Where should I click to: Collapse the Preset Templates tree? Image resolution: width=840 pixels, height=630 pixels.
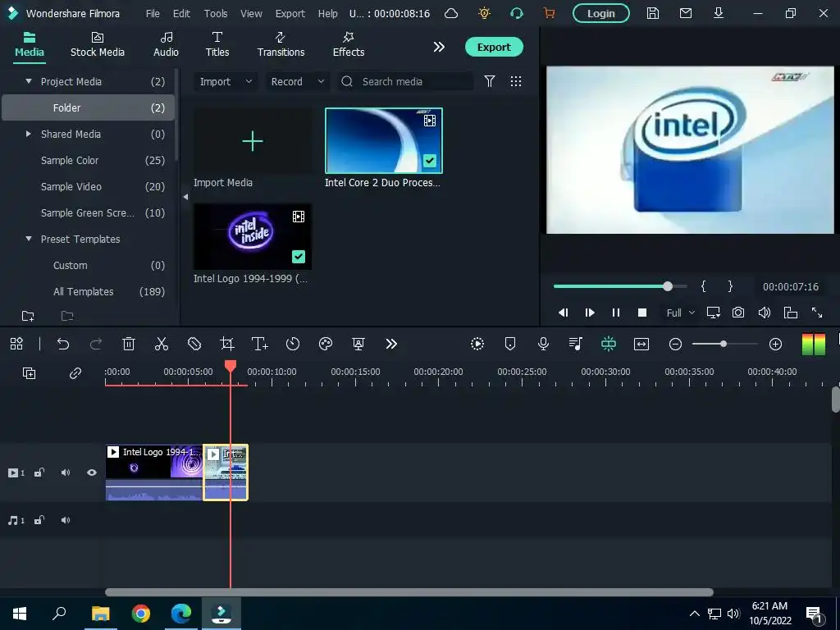(x=29, y=239)
